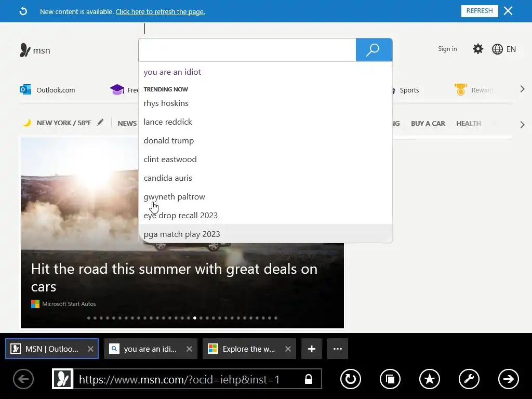Image resolution: width=532 pixels, height=399 pixels.
Task: Click the refresh arrow icon in notification bar
Action: [23, 11]
